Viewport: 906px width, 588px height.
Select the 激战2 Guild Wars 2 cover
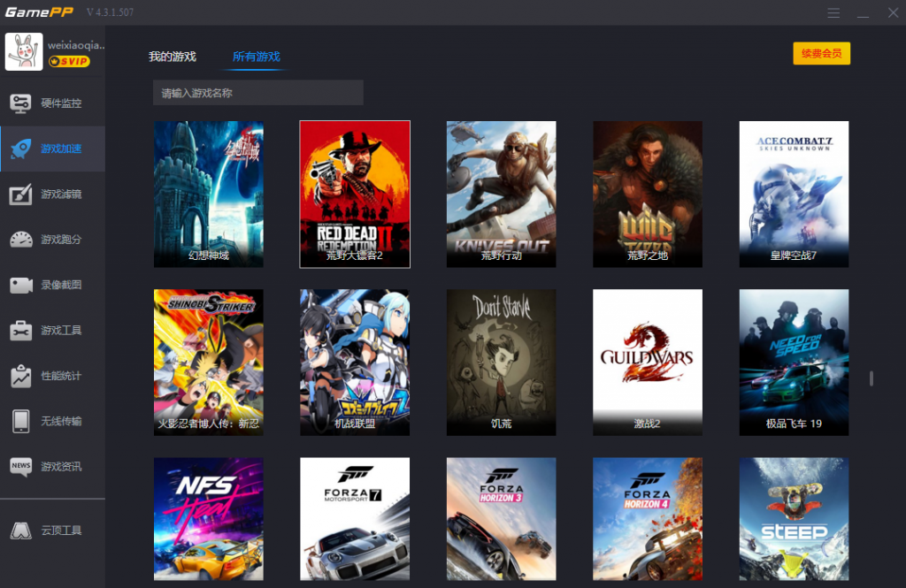pyautogui.click(x=648, y=363)
